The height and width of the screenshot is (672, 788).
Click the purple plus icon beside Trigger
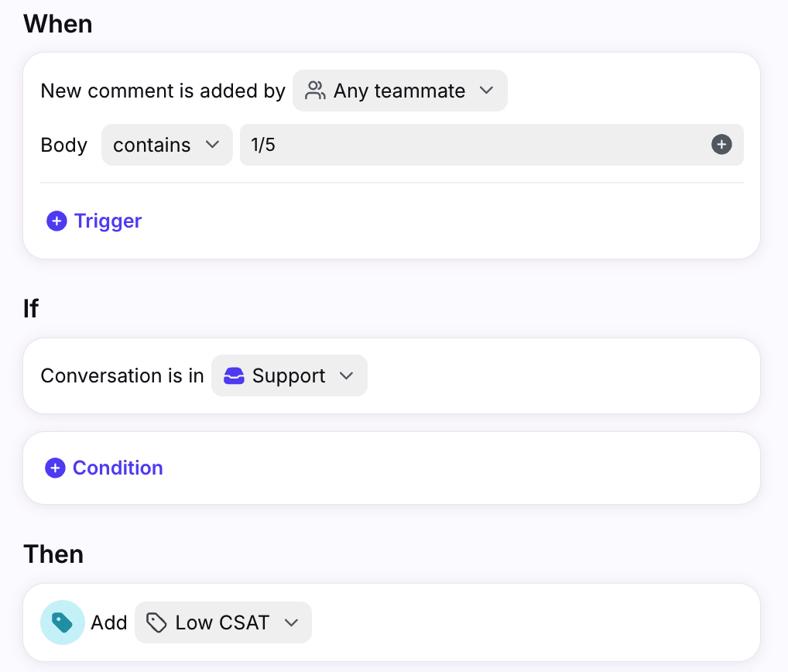coord(57,221)
